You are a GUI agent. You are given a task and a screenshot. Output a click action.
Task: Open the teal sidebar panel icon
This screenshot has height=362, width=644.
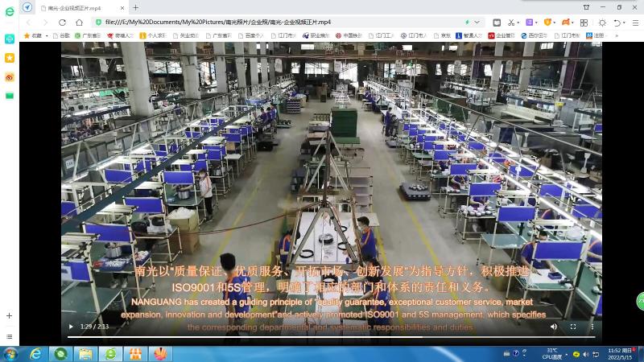tap(10, 39)
